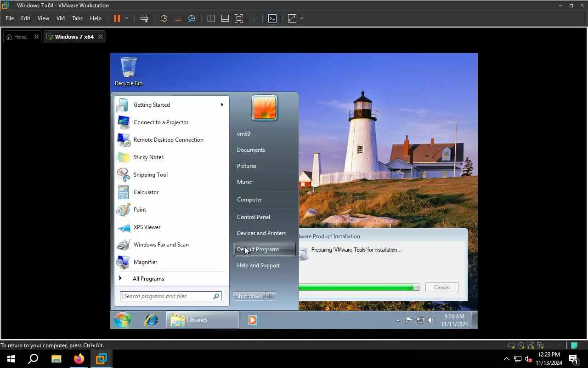Image resolution: width=588 pixels, height=368 pixels.
Task: Click the console view terminal icon
Action: click(272, 18)
